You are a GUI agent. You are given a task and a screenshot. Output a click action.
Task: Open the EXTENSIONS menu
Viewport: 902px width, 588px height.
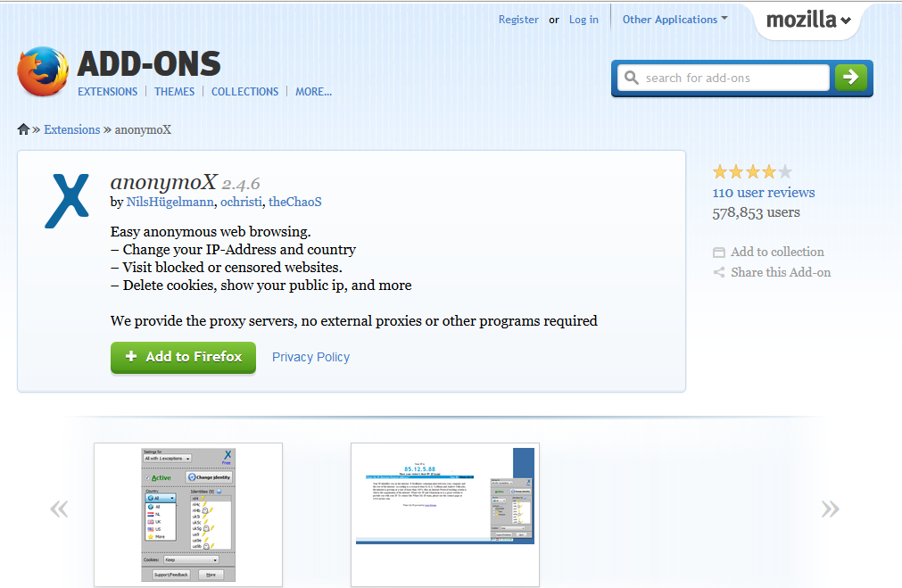point(108,92)
